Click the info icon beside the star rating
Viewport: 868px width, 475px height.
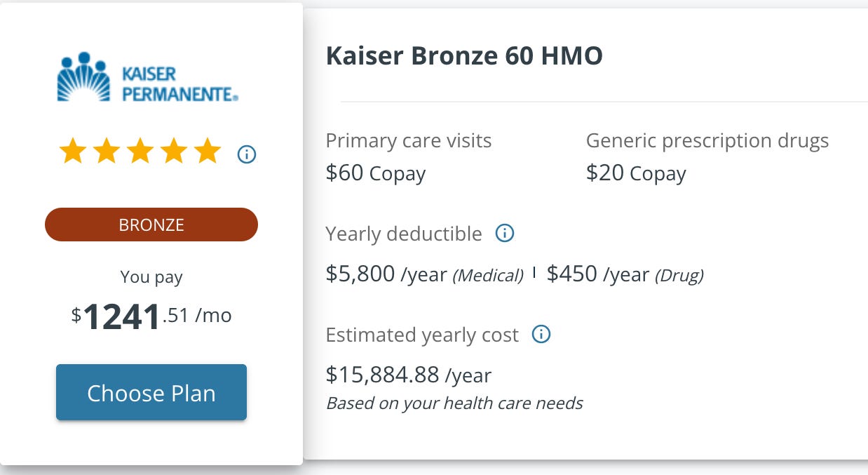point(247,154)
